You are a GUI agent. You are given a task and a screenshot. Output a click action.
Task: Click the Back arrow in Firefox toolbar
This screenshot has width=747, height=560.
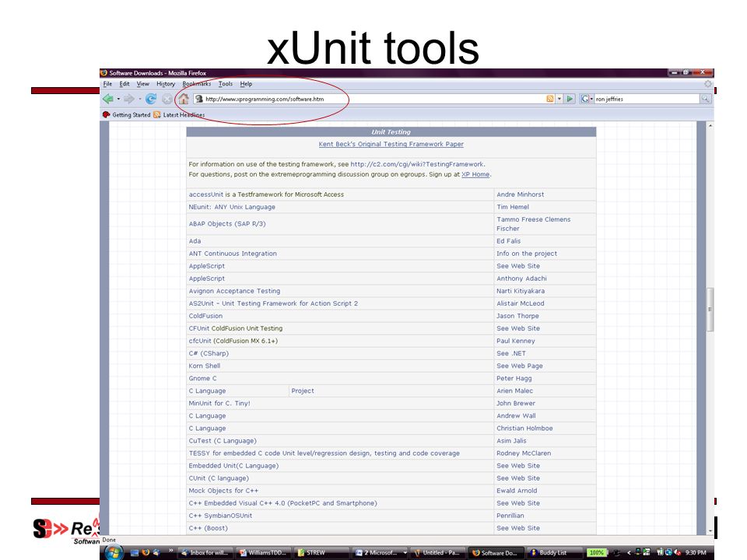pos(108,99)
